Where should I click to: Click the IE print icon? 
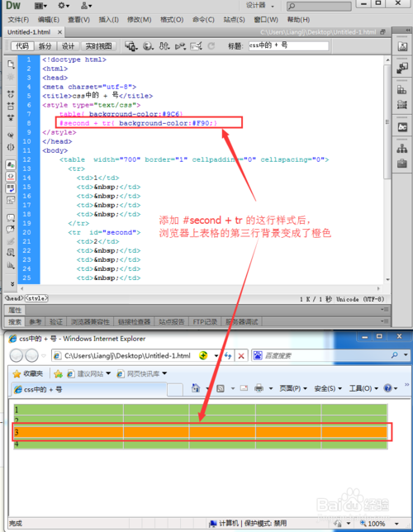(x=259, y=388)
